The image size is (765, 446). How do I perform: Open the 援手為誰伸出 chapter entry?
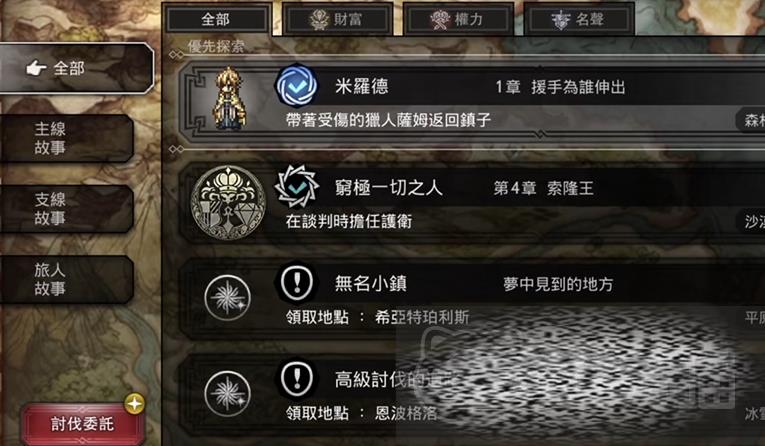click(578, 87)
